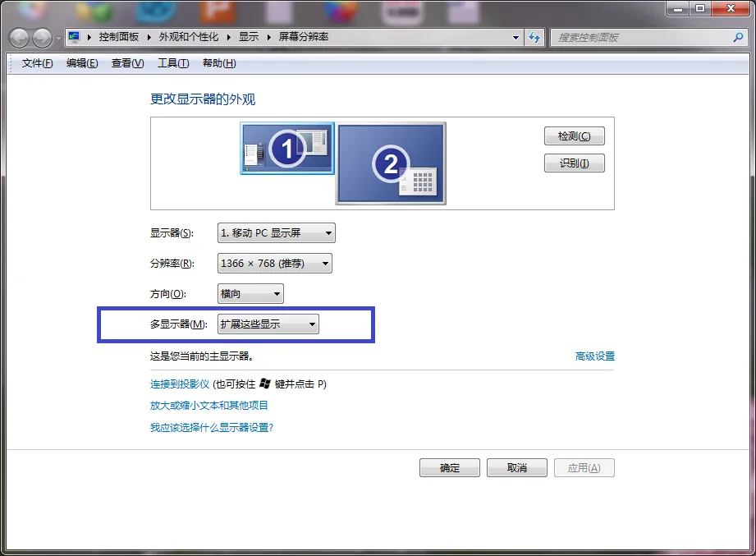The width and height of the screenshot is (756, 556).
Task: Click the refresh icon beside address bar
Action: 534,37
